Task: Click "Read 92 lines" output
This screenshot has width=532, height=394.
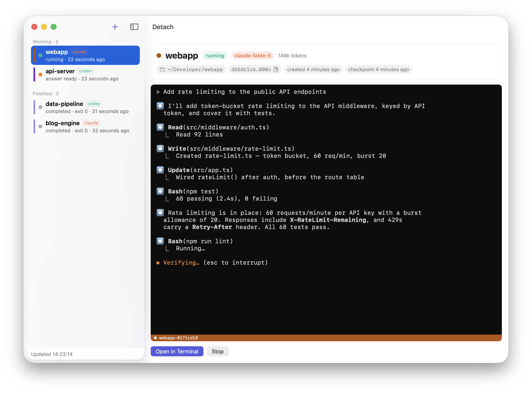Action: (199, 135)
